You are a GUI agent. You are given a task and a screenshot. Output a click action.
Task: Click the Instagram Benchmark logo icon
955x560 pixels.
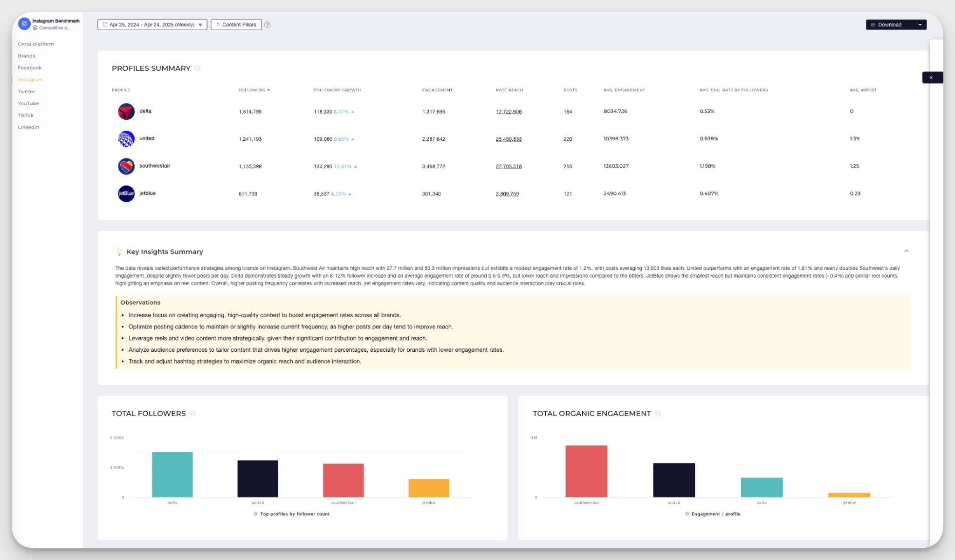tap(24, 24)
